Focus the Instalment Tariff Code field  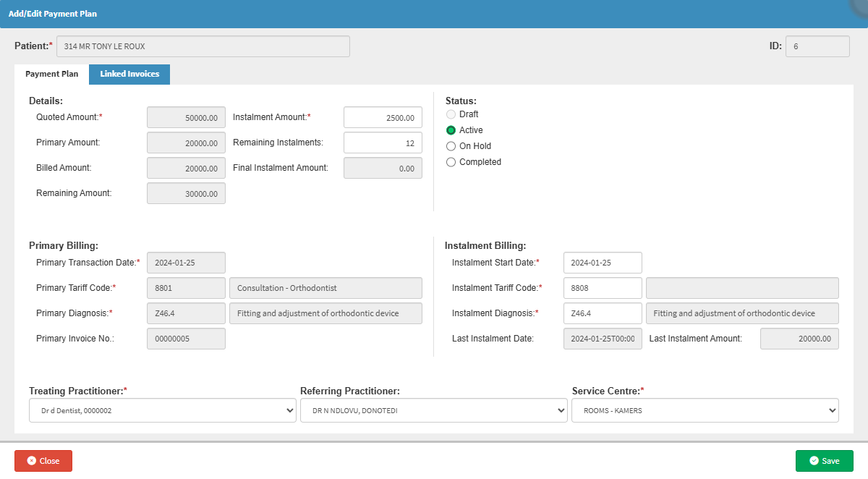[603, 288]
